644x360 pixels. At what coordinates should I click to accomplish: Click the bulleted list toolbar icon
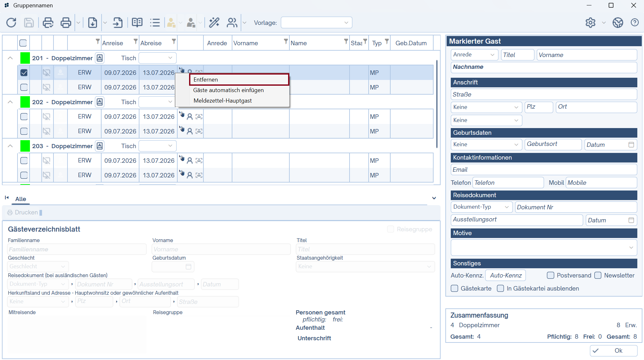pyautogui.click(x=155, y=23)
